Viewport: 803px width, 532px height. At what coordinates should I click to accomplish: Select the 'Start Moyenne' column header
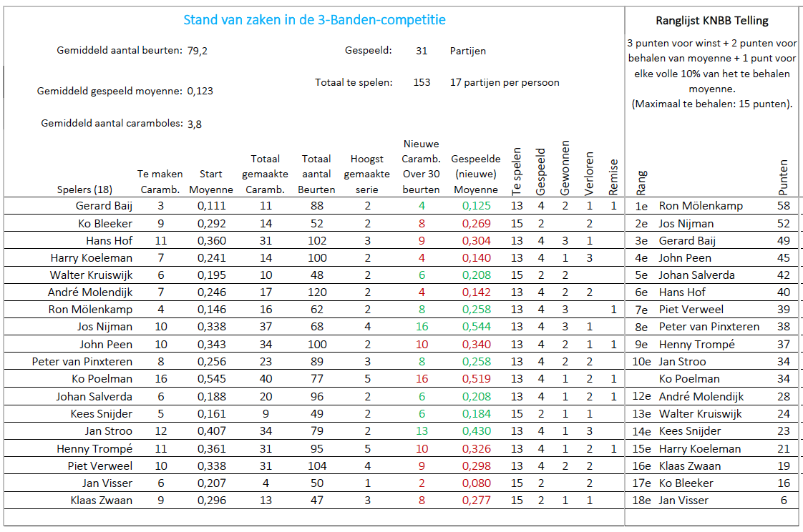(x=211, y=182)
